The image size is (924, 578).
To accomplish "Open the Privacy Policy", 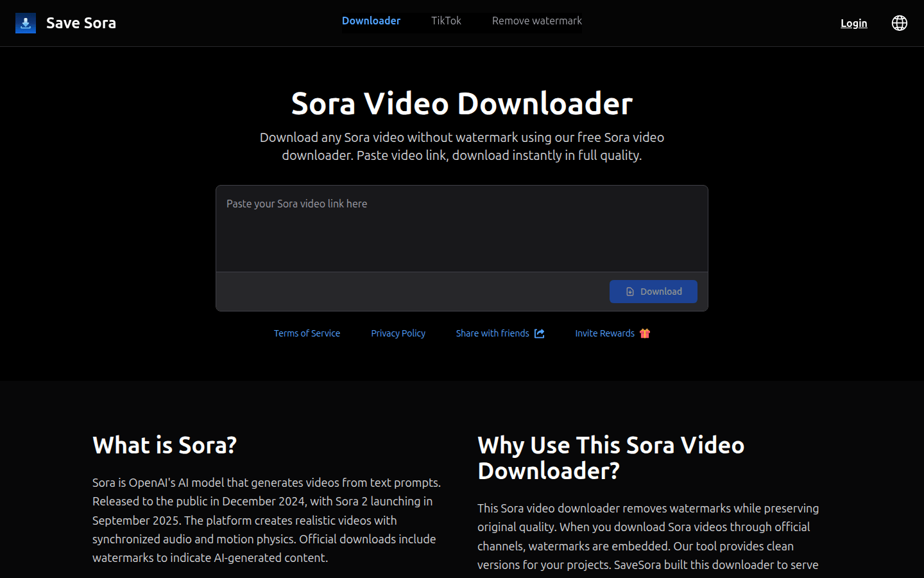I will (398, 333).
